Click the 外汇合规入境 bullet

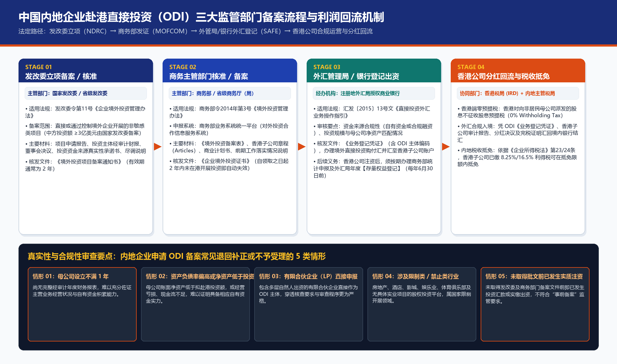point(518,133)
